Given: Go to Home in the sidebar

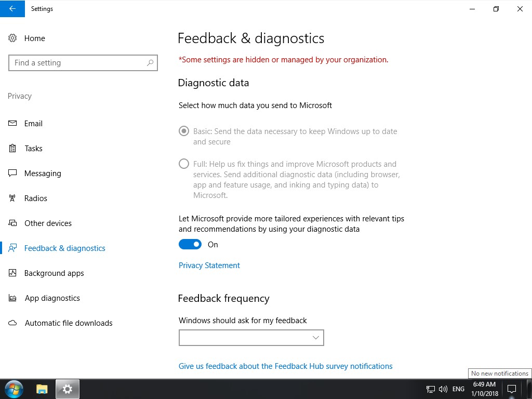Looking at the screenshot, I should point(35,38).
